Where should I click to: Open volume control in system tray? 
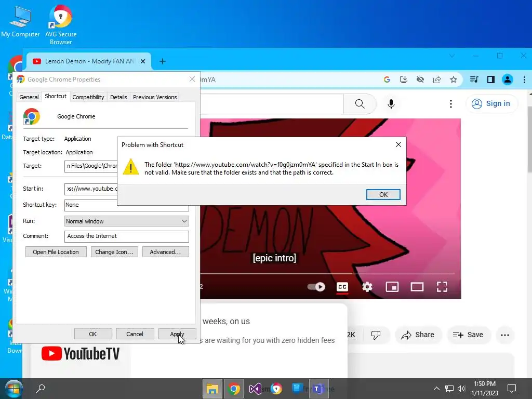click(461, 389)
